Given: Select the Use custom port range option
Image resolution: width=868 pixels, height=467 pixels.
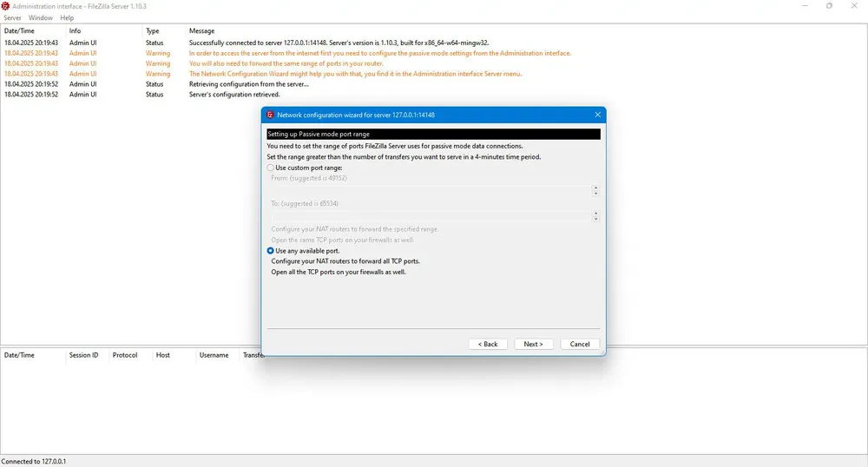Looking at the screenshot, I should 271,168.
